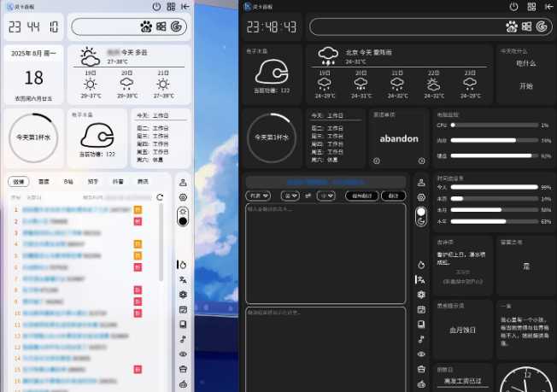The height and width of the screenshot is (392, 557).
Task: Open the leftmost dropdown in the translation widget
Action: click(x=257, y=196)
